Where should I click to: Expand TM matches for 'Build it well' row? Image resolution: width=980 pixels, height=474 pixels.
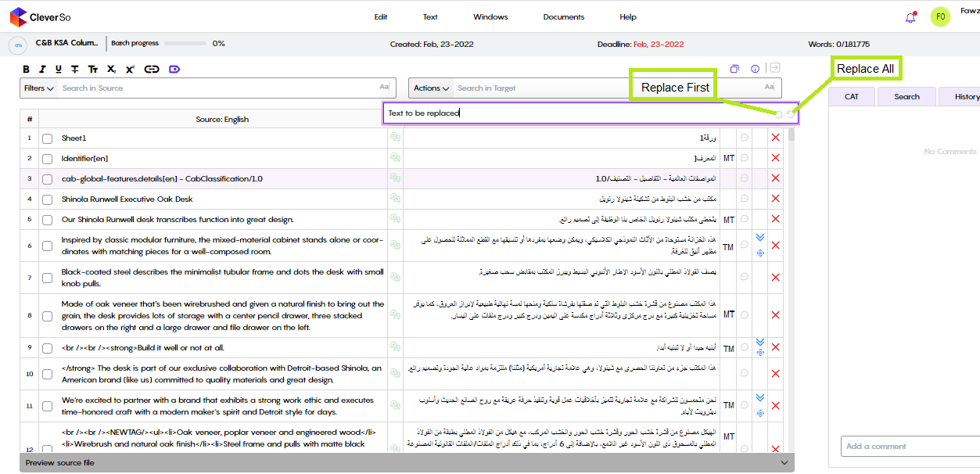(x=760, y=342)
